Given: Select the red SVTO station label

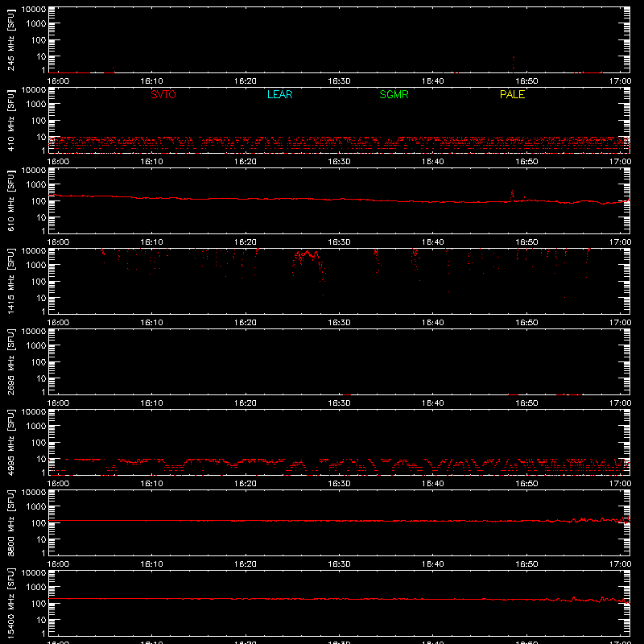Looking at the screenshot, I should (x=163, y=94).
